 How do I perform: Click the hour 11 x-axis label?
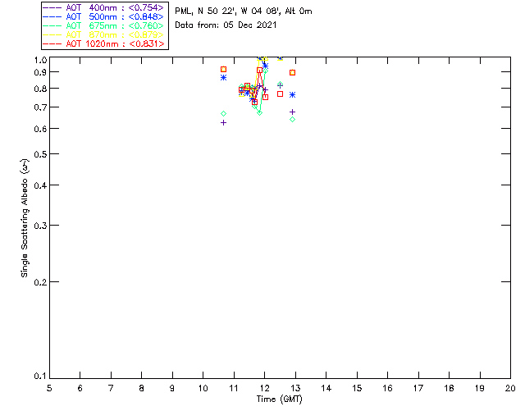click(234, 388)
